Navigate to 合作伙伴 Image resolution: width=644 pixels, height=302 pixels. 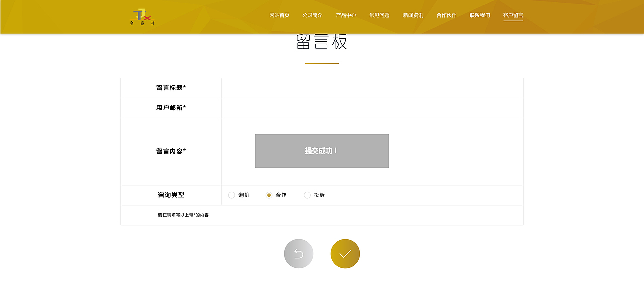point(447,15)
